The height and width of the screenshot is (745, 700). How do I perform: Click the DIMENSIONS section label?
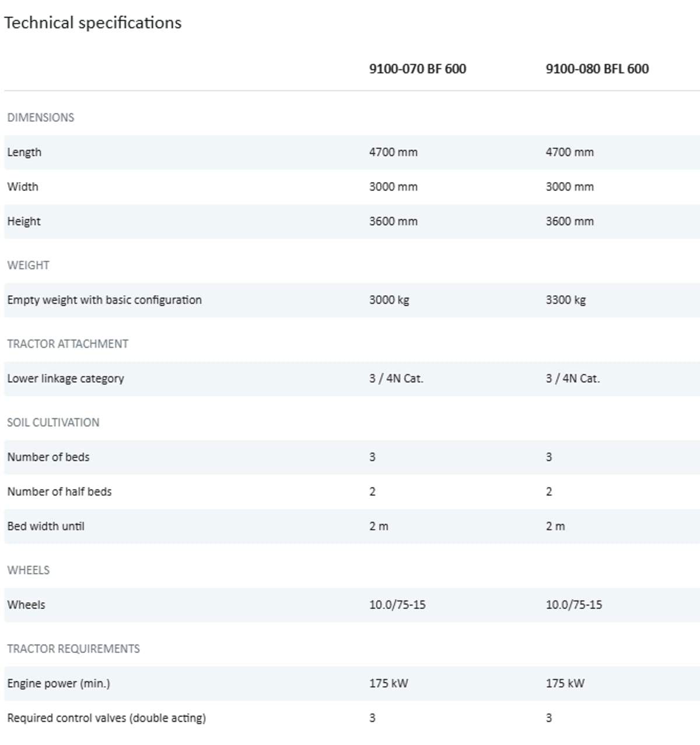tap(41, 117)
